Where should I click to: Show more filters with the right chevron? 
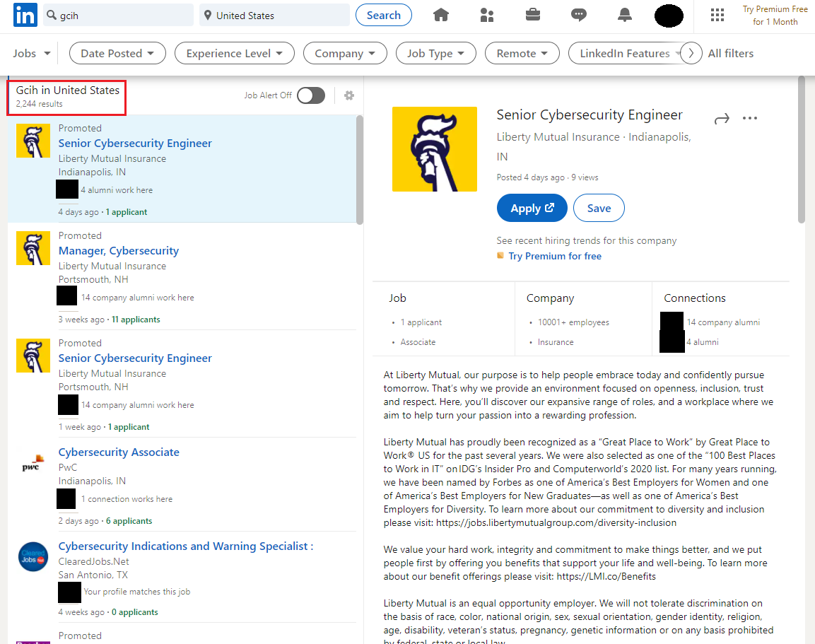[691, 53]
